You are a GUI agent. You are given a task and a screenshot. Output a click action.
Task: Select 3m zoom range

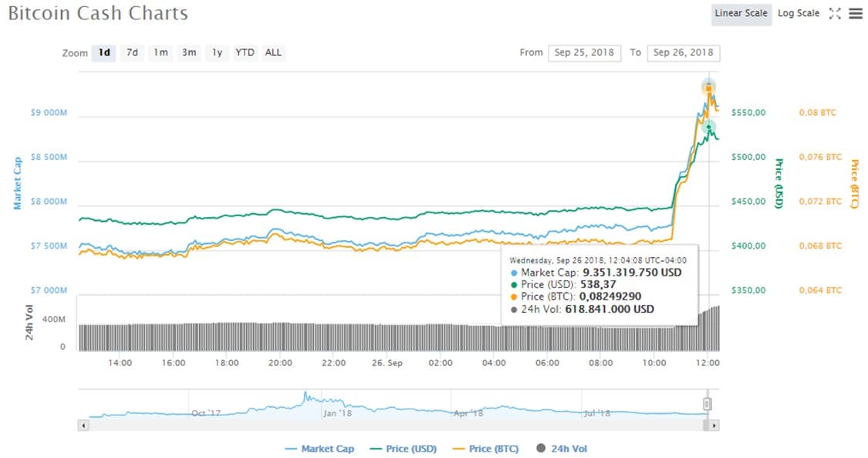[189, 53]
